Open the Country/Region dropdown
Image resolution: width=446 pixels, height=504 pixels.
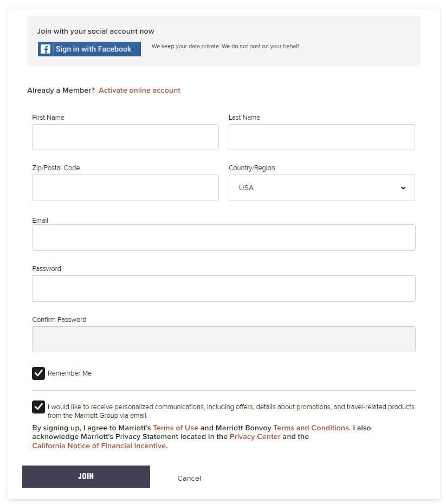click(321, 188)
